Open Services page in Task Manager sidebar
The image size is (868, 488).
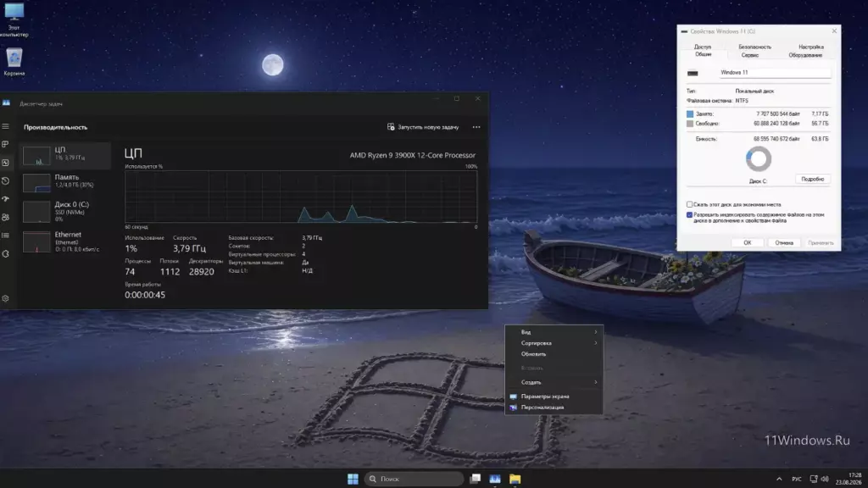6,254
